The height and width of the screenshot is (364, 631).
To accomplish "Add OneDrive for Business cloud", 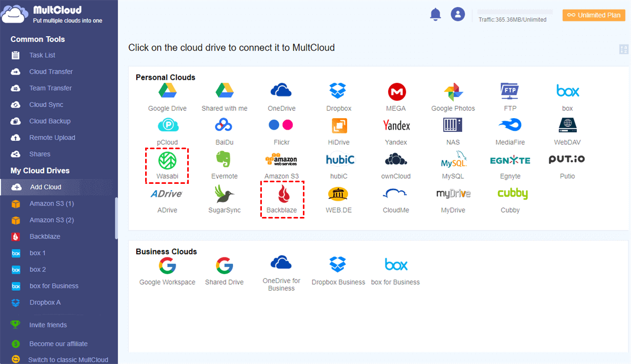I will [281, 263].
